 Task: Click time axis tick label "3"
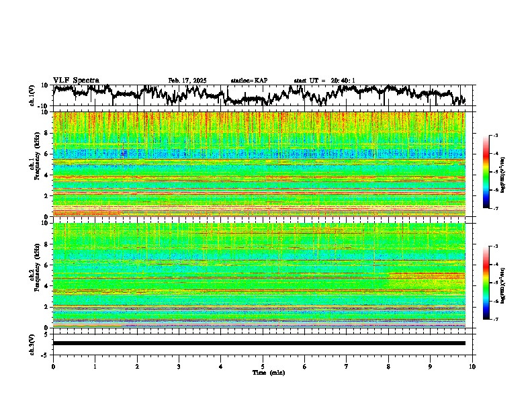(x=179, y=367)
